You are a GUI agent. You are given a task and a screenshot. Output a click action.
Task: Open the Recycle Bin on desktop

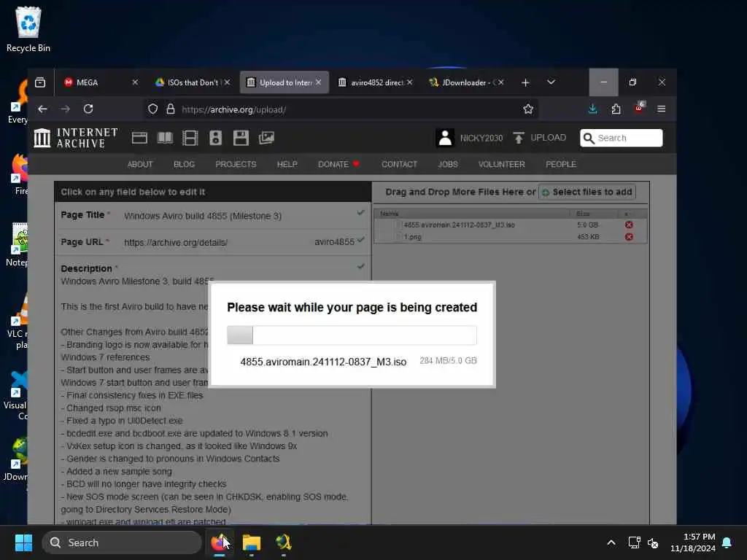[28, 29]
